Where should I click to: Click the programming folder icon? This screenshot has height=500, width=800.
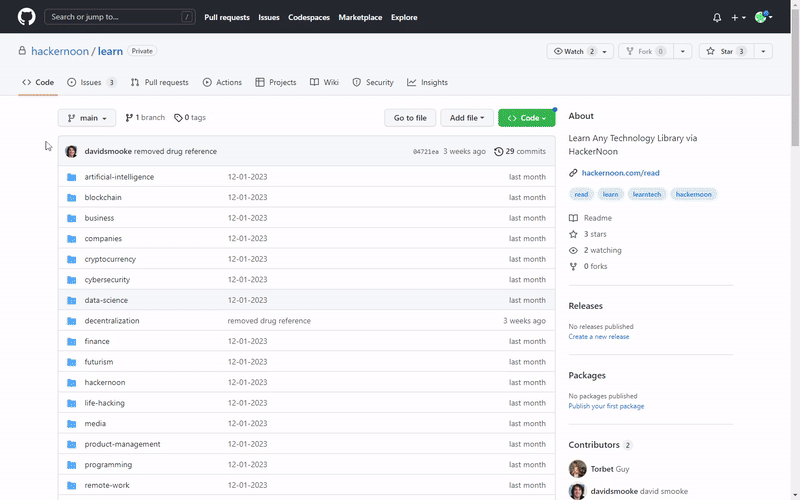(x=71, y=465)
